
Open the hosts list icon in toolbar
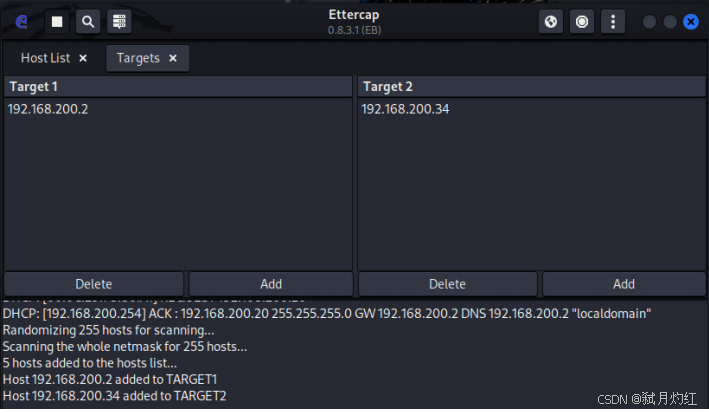[119, 21]
